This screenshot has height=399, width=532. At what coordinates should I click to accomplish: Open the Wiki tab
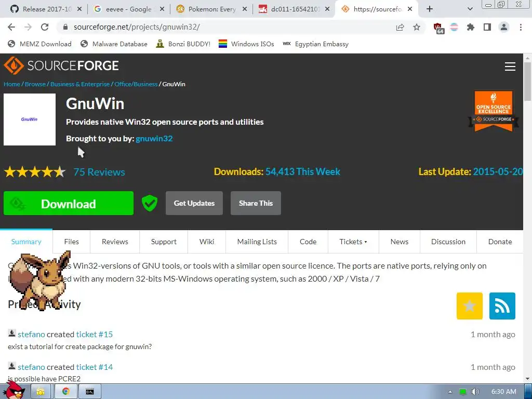pos(207,242)
